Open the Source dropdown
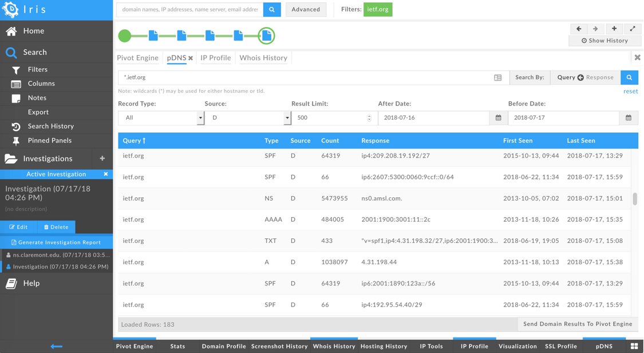 248,117
